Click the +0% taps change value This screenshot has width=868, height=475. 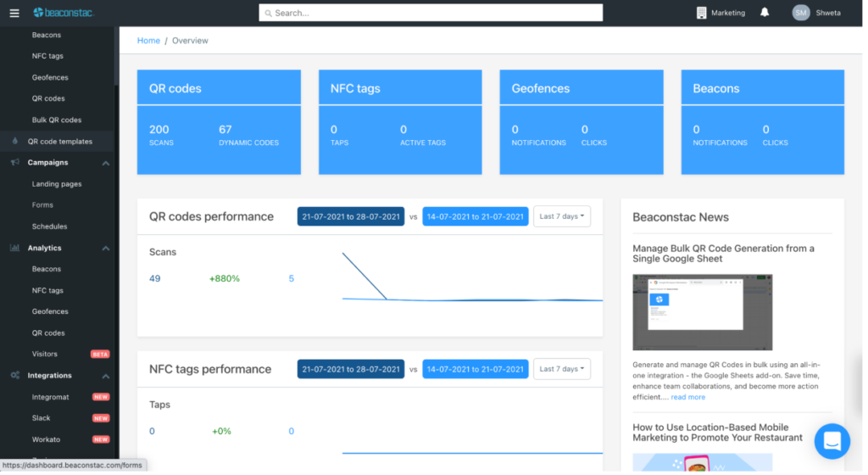click(221, 432)
